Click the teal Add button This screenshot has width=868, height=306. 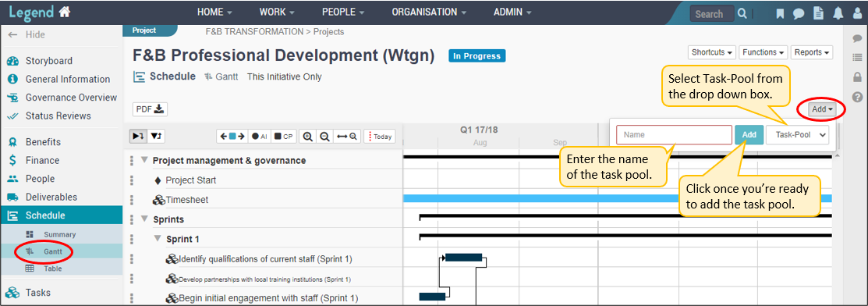749,135
